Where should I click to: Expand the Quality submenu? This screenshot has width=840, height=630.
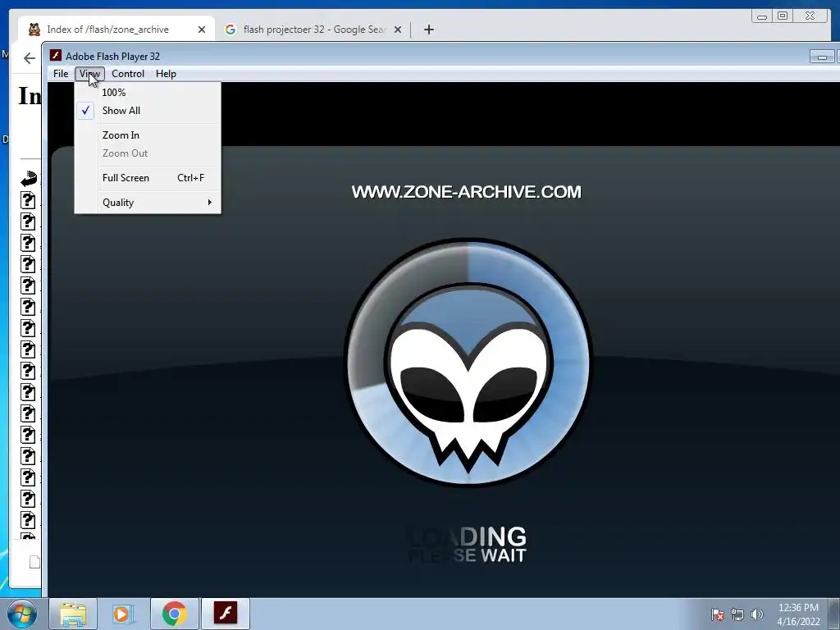[148, 203]
